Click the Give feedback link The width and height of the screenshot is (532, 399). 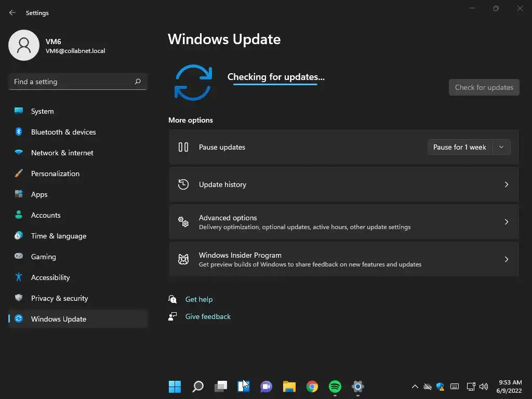tap(208, 316)
